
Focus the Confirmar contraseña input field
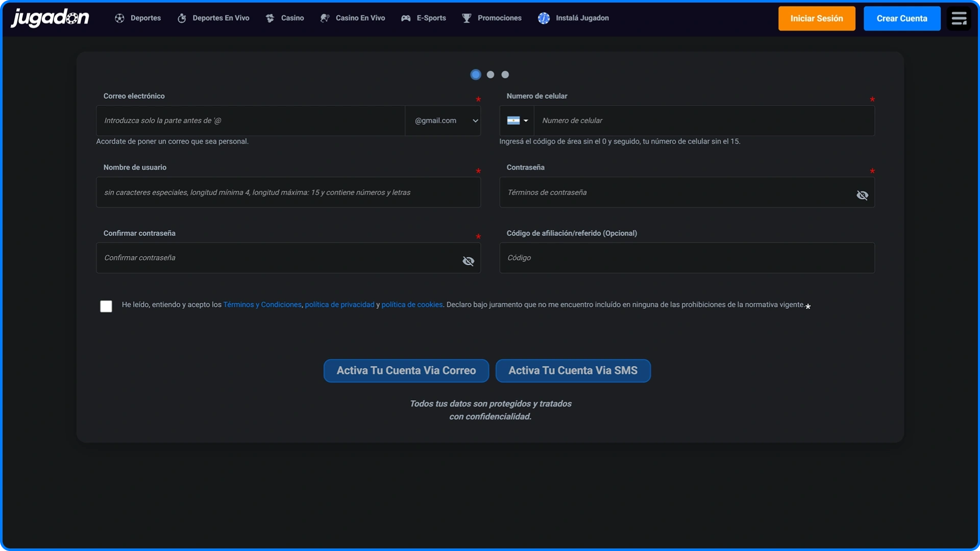click(288, 258)
